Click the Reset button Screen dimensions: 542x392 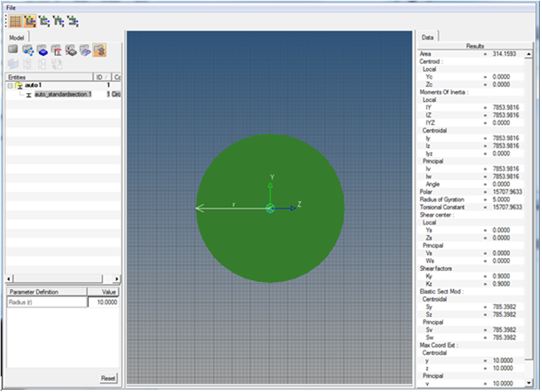109,379
